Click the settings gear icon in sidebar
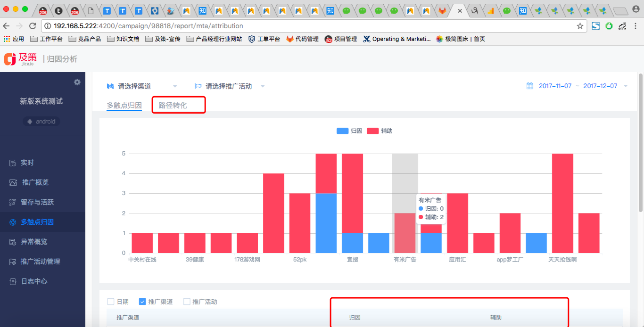 (77, 82)
